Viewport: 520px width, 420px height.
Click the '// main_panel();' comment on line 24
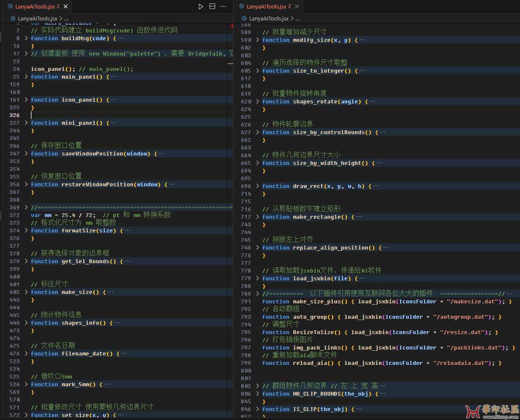click(106, 69)
